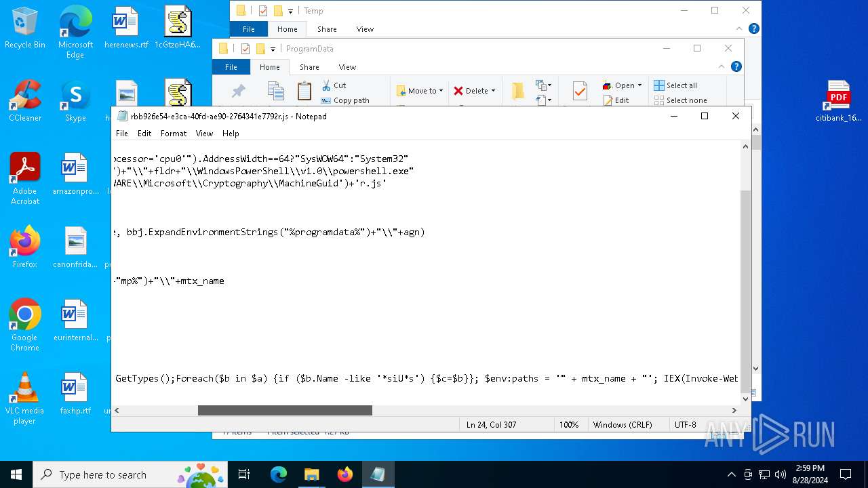
Task: Click the Copy icon in ProgramData ribbon
Action: 275,91
